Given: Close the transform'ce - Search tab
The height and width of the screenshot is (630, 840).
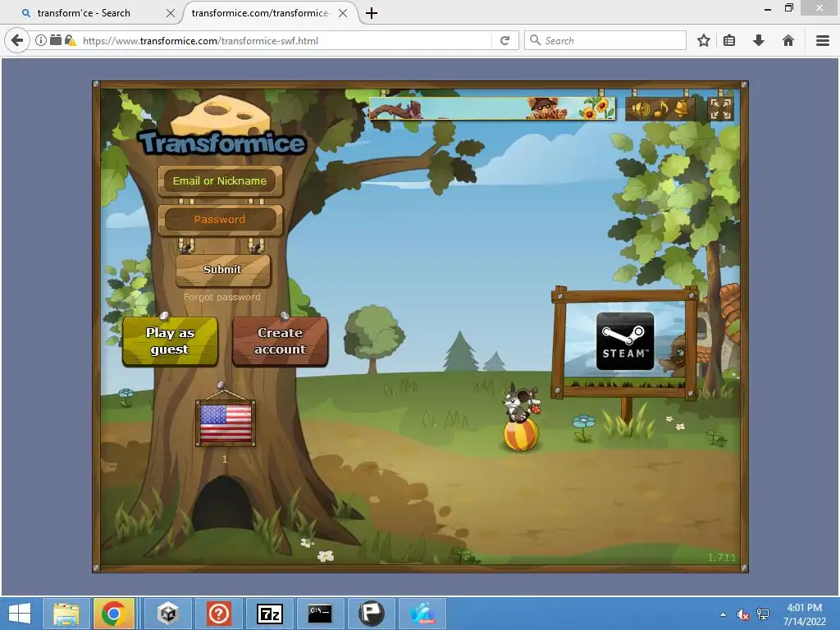Looking at the screenshot, I should point(171,13).
